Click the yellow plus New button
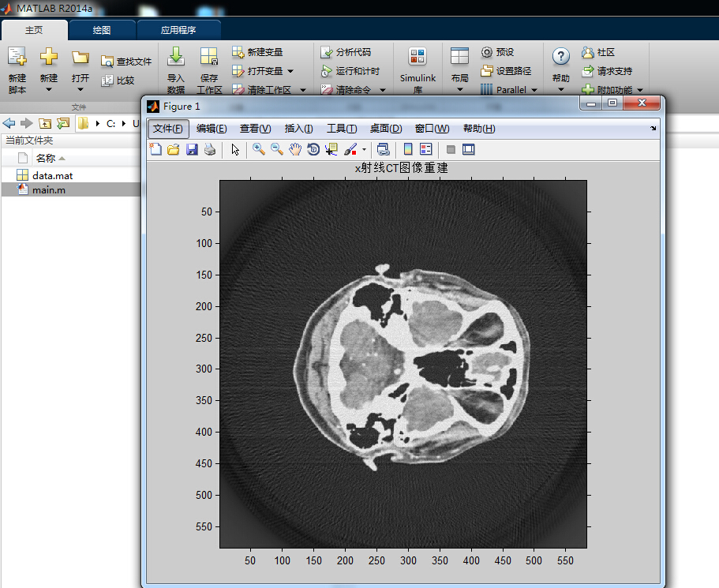 (x=49, y=57)
